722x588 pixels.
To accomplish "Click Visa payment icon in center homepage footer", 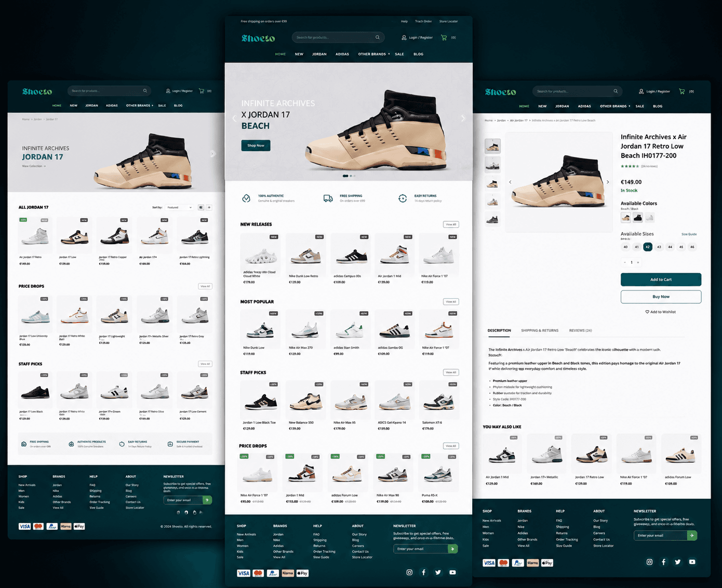I will pyautogui.click(x=244, y=573).
